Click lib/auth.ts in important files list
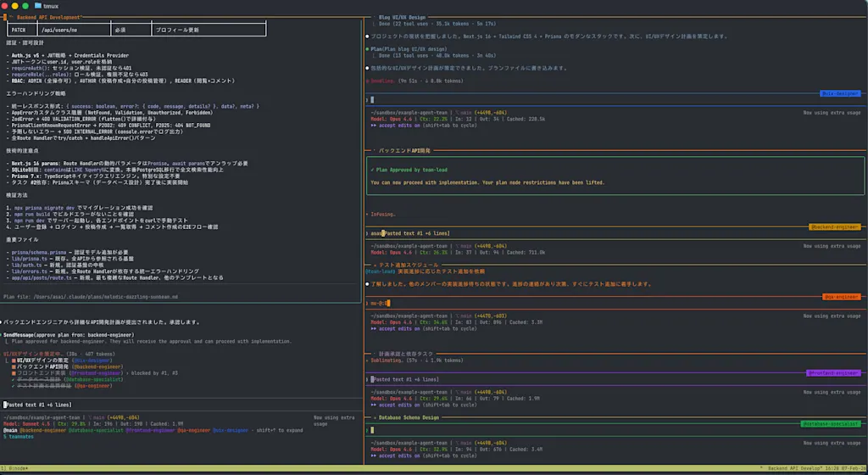Image resolution: width=868 pixels, height=475 pixels. pos(26,265)
